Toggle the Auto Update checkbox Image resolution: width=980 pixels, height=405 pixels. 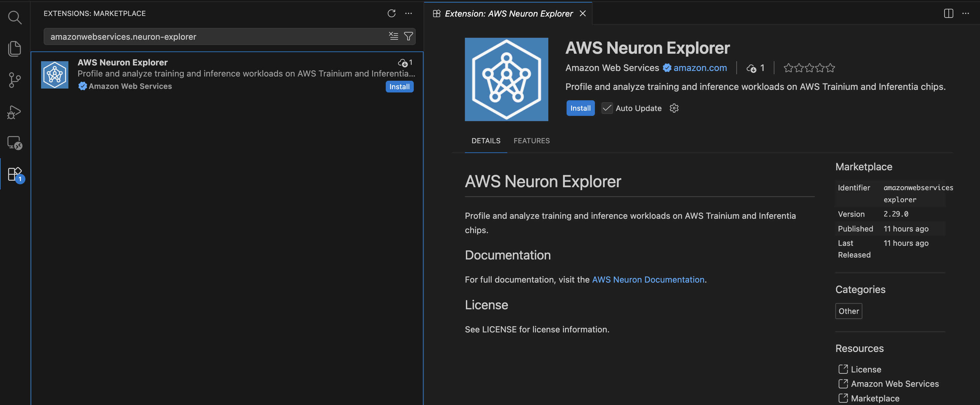[x=607, y=108]
